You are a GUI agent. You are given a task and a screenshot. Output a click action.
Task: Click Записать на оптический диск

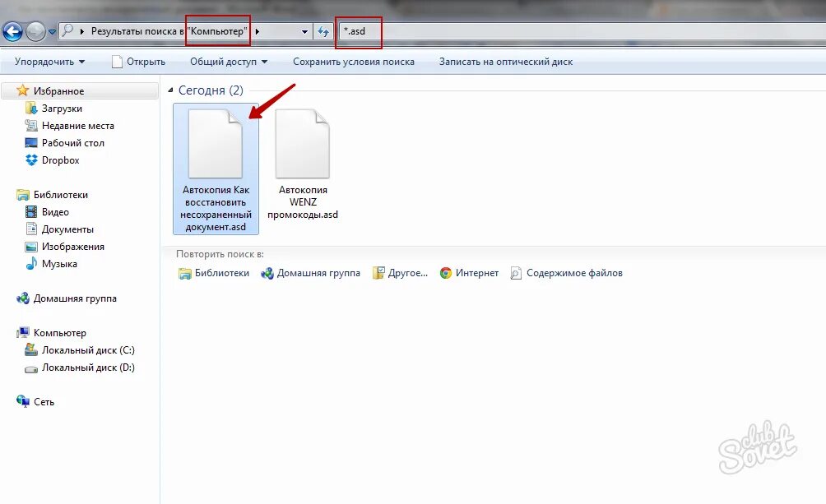pos(506,62)
